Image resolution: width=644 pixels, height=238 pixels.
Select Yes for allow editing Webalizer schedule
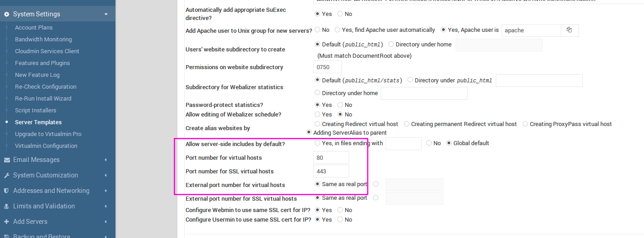click(317, 115)
